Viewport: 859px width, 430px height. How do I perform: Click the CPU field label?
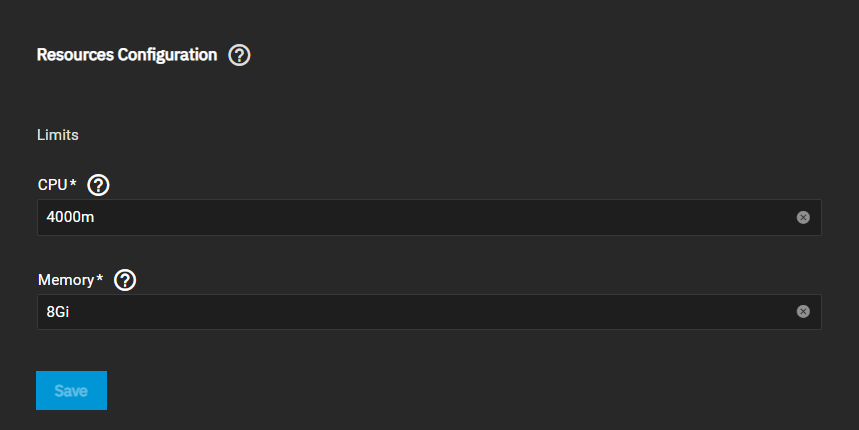click(x=52, y=185)
